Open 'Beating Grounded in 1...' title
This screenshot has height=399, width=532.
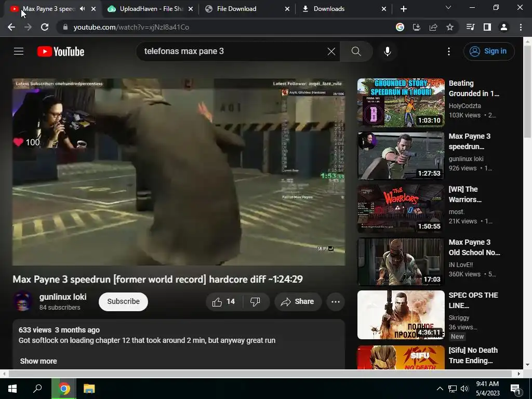point(474,88)
